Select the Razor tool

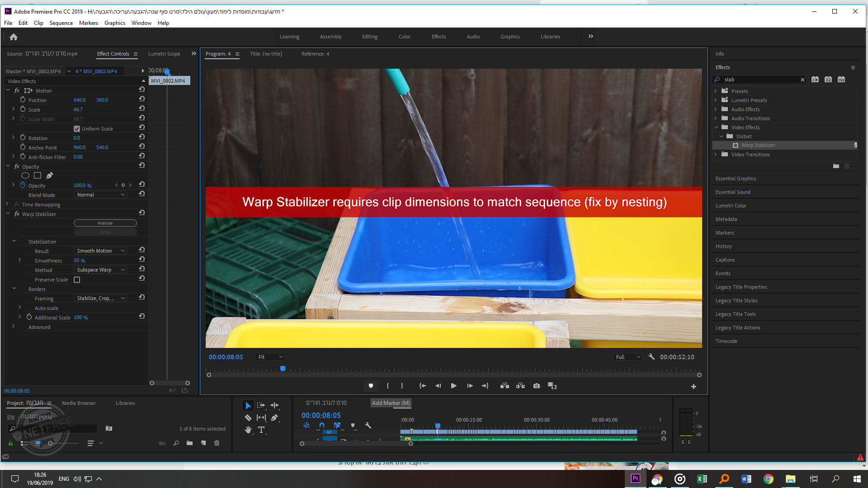click(248, 418)
